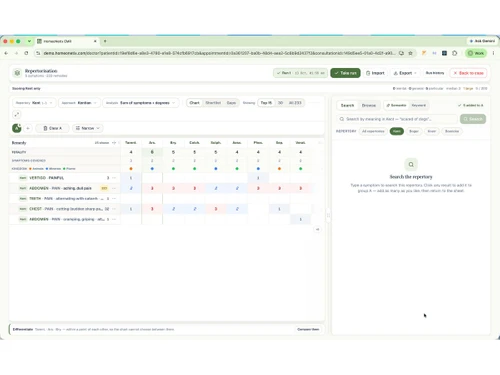The image size is (500, 375).
Task: Click the Sulph. remedy column header
Action: (x=216, y=143)
